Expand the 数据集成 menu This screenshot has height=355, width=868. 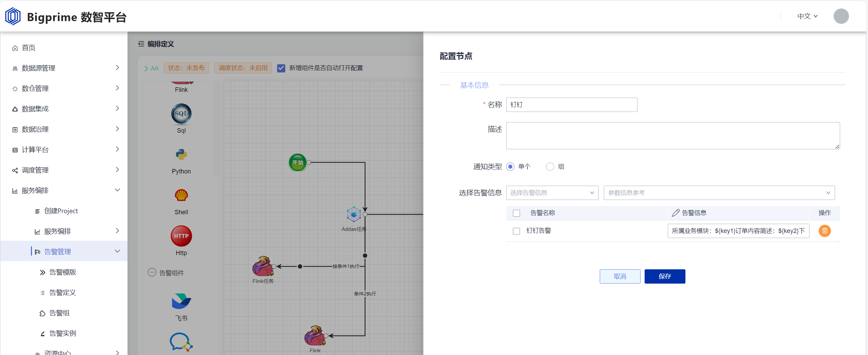(64, 109)
